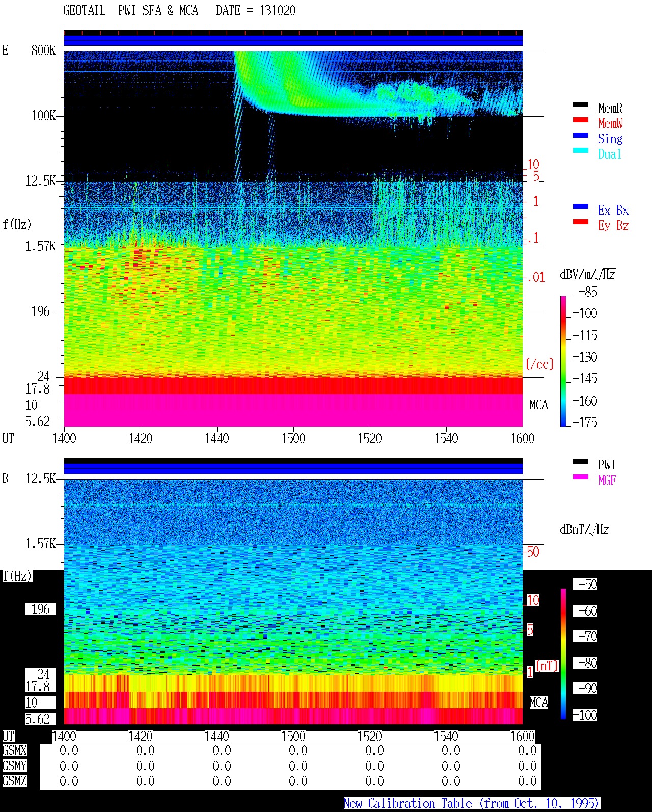
Task: Click the 100K frequency axis label
Action: [43, 115]
